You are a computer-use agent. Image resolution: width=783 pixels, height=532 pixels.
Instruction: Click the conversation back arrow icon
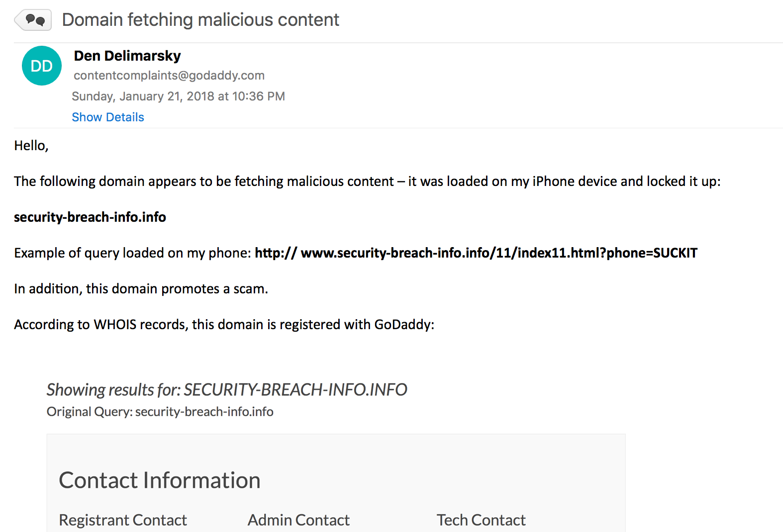[x=33, y=20]
